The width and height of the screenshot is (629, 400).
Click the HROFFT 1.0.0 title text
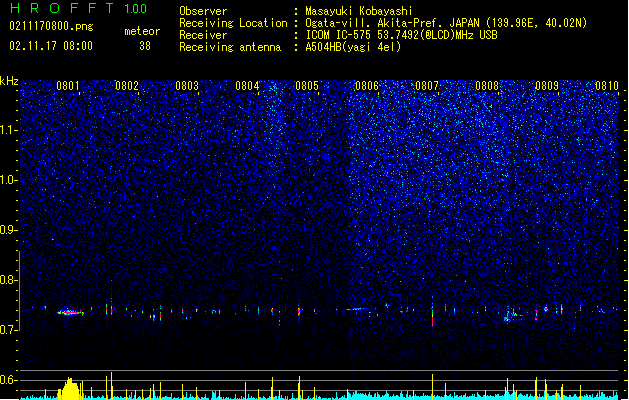(79, 8)
